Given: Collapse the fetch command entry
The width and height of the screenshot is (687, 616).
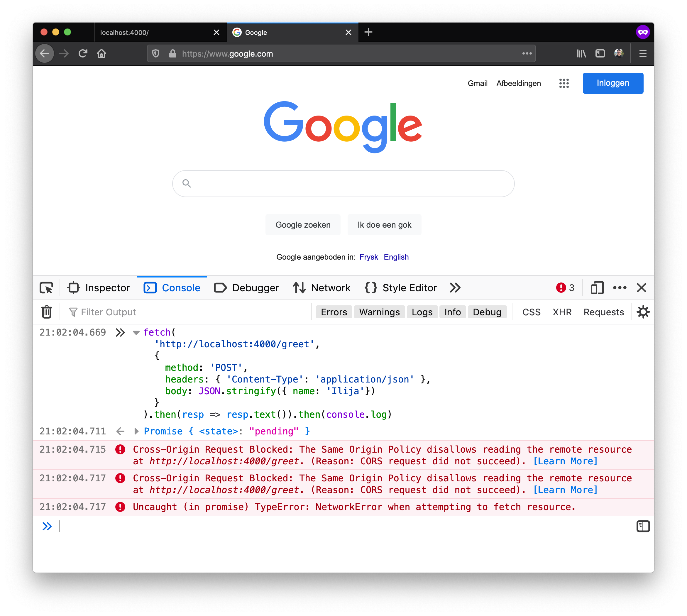Looking at the screenshot, I should point(136,333).
